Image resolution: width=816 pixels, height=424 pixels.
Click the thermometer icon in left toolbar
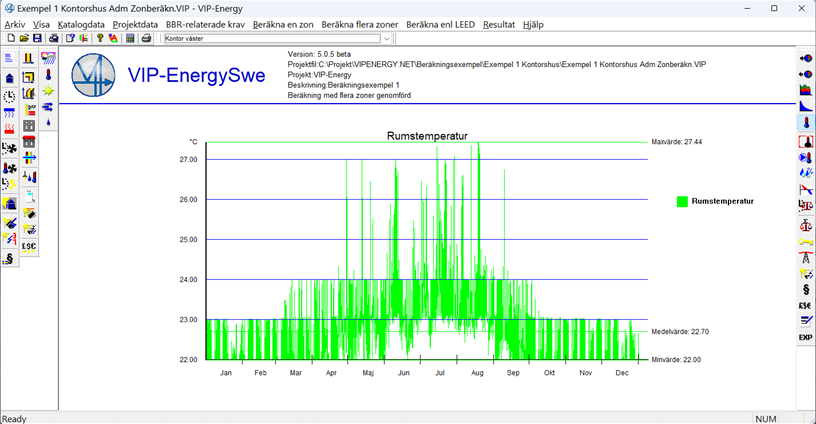click(48, 75)
